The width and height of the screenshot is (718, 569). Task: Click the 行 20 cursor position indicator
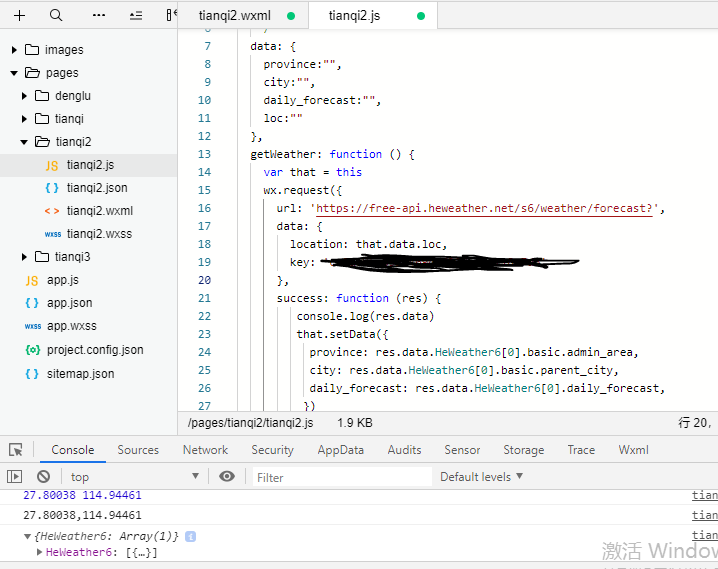(695, 423)
